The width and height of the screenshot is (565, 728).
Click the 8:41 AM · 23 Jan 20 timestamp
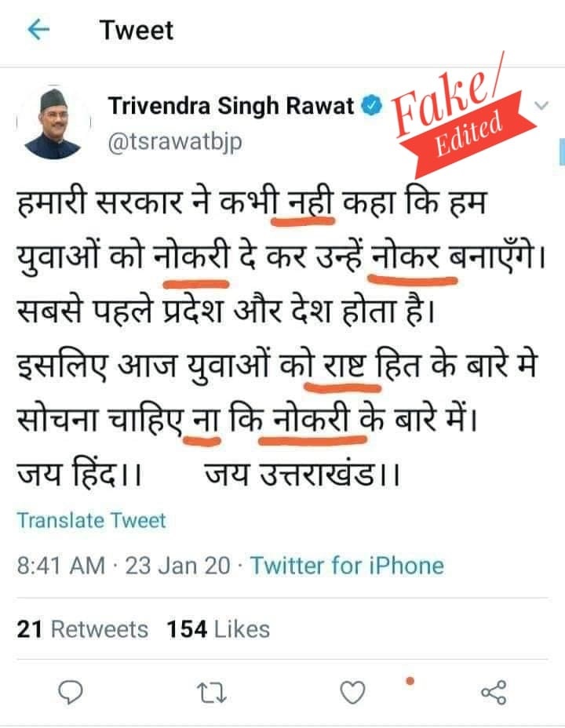point(123,566)
